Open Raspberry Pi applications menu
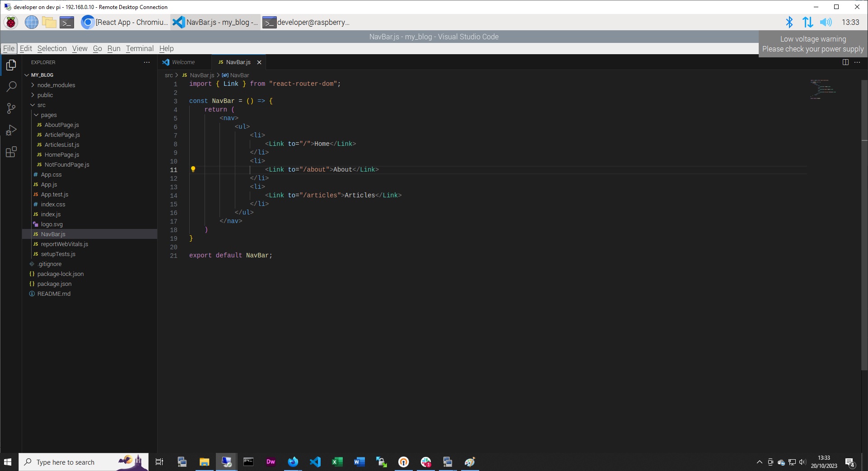The height and width of the screenshot is (471, 868). point(11,22)
